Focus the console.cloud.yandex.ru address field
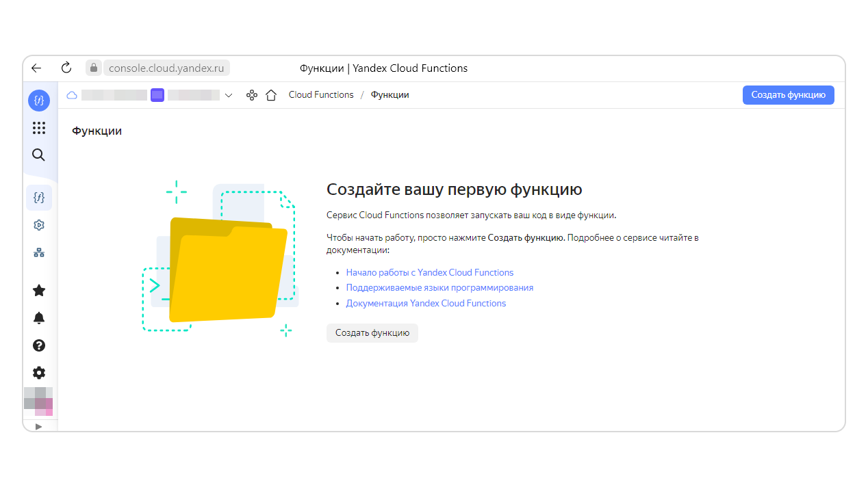Viewport: 868px width, 487px height. pos(166,68)
